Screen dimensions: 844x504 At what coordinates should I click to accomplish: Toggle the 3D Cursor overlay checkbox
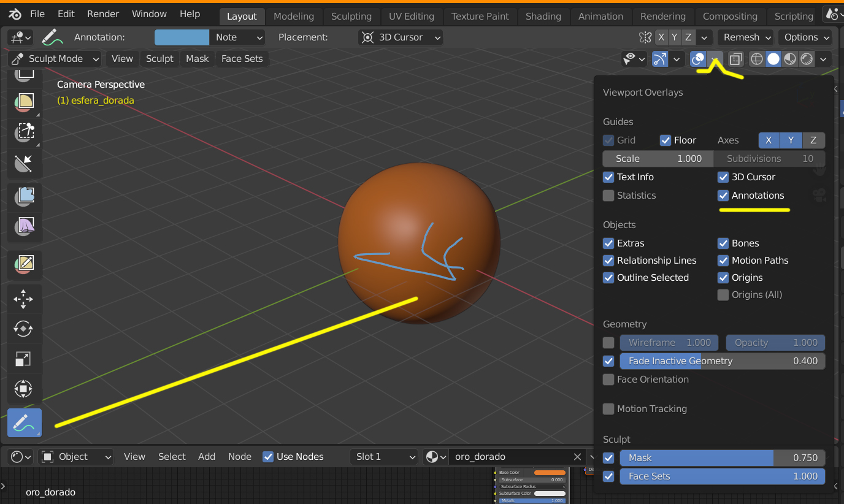click(x=723, y=177)
